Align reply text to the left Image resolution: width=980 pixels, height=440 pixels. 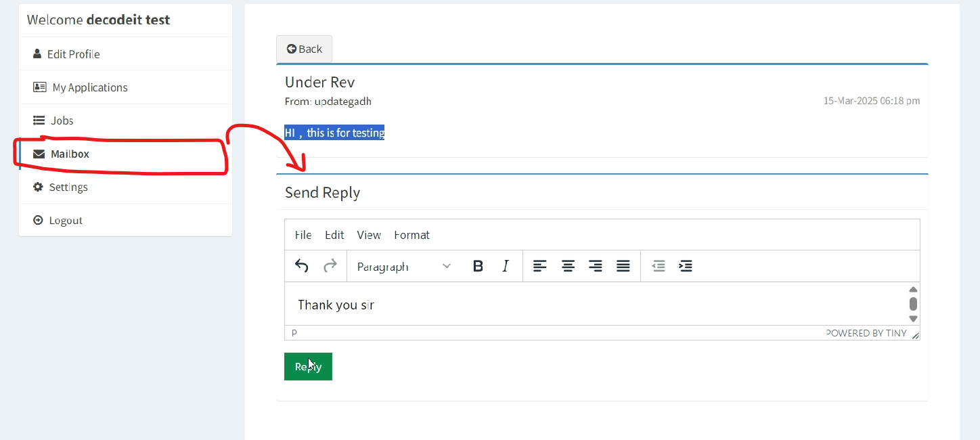[539, 266]
